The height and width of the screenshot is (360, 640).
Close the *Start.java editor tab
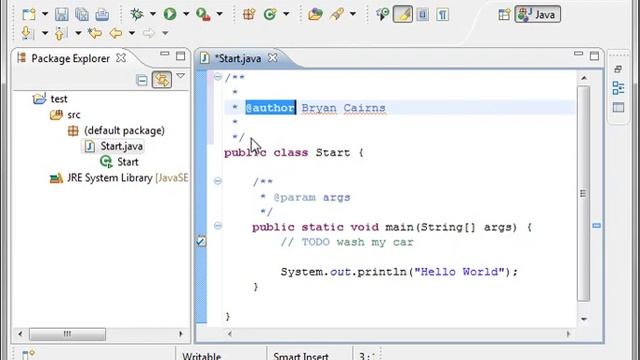pos(273,58)
